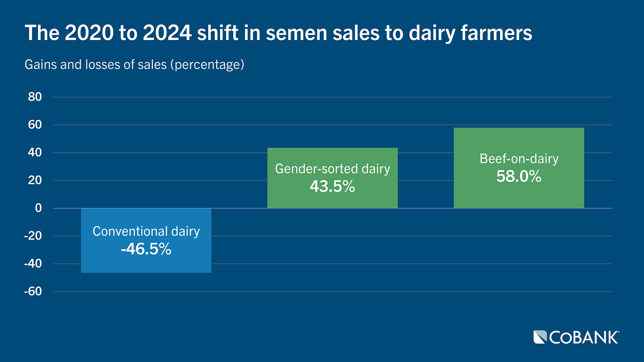Click the 80 axis label

pos(35,97)
